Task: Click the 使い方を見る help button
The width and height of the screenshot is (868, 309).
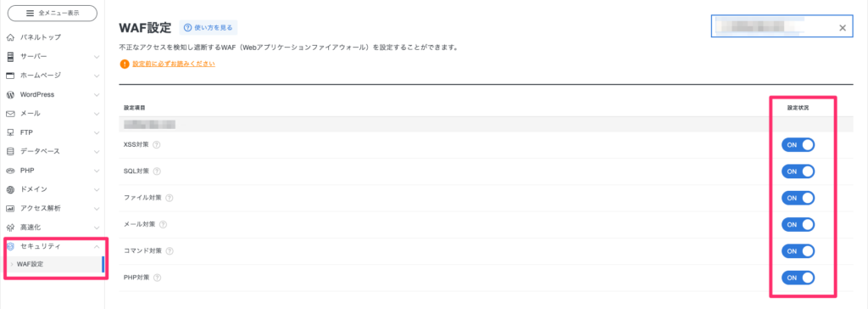Action: pos(209,27)
